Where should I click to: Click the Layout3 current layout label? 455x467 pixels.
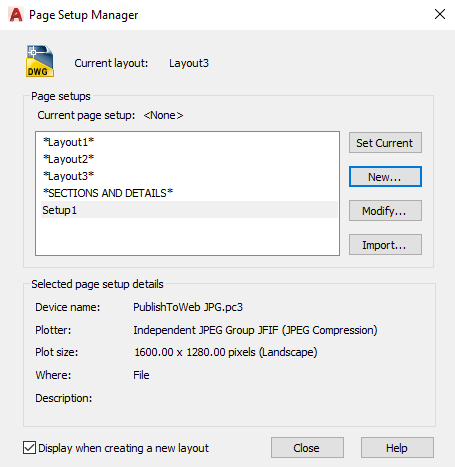(x=189, y=63)
